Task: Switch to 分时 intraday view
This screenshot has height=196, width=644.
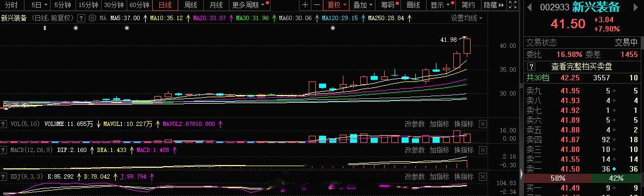Action: point(11,5)
